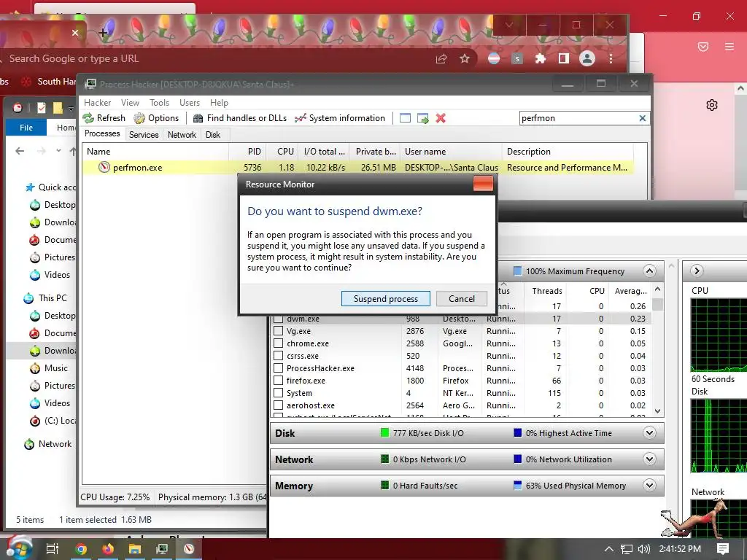Screen dimensions: 747x560
Task: Tick the checkbox for System process
Action: tap(278, 393)
